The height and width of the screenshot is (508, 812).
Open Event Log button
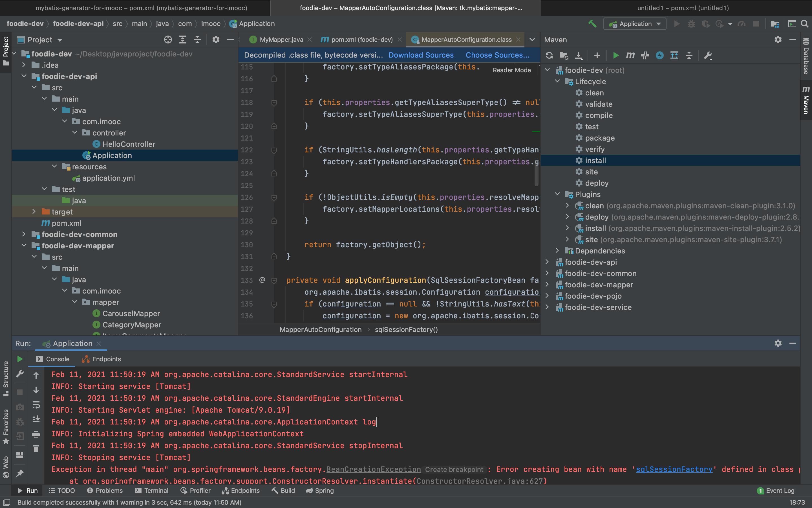click(775, 491)
